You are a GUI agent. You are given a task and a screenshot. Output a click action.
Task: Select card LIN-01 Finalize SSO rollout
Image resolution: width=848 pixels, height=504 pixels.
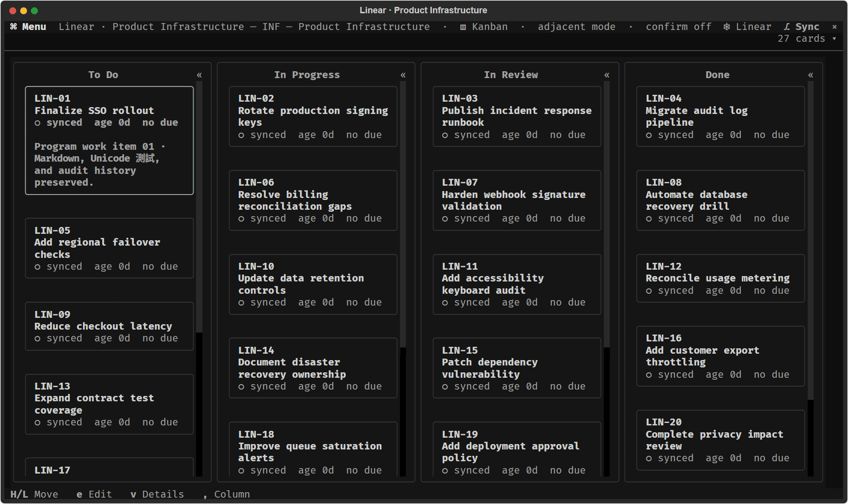pyautogui.click(x=109, y=140)
